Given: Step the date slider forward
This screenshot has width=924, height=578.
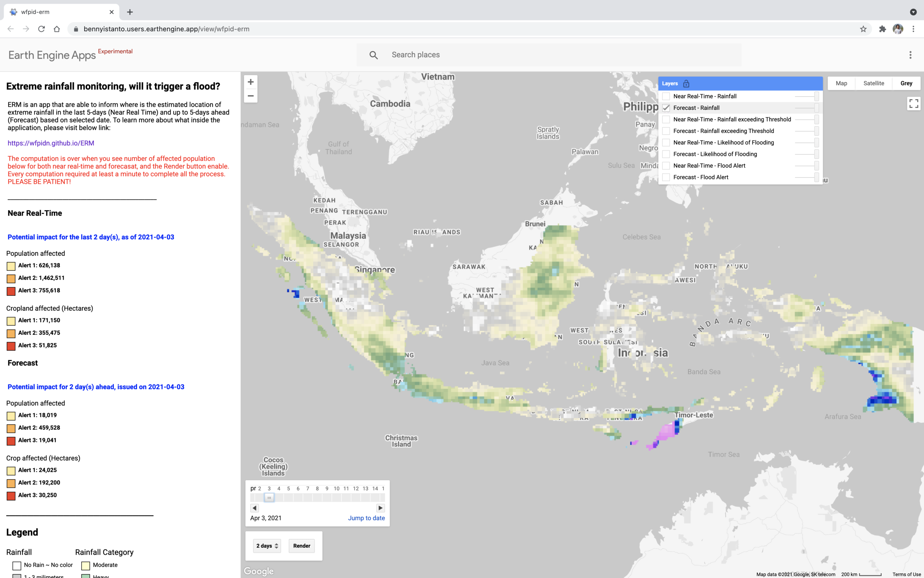Looking at the screenshot, I should pos(380,508).
